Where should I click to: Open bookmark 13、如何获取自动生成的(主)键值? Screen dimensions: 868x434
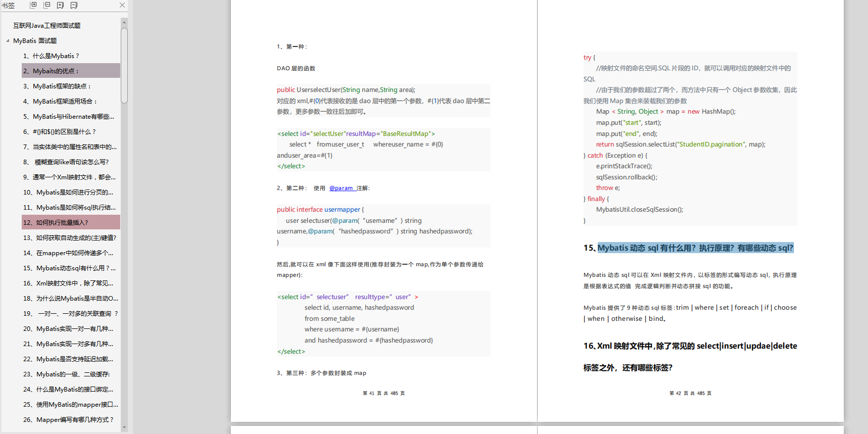(x=70, y=237)
